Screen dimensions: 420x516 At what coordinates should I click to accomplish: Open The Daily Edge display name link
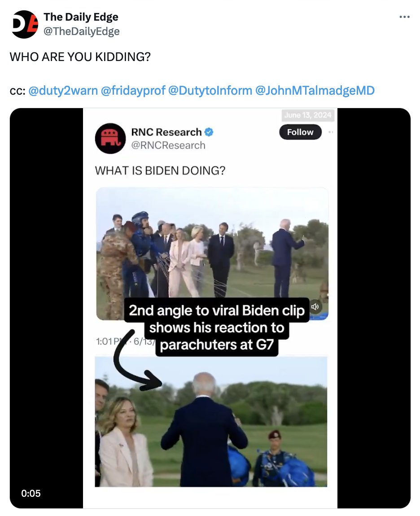pos(81,17)
